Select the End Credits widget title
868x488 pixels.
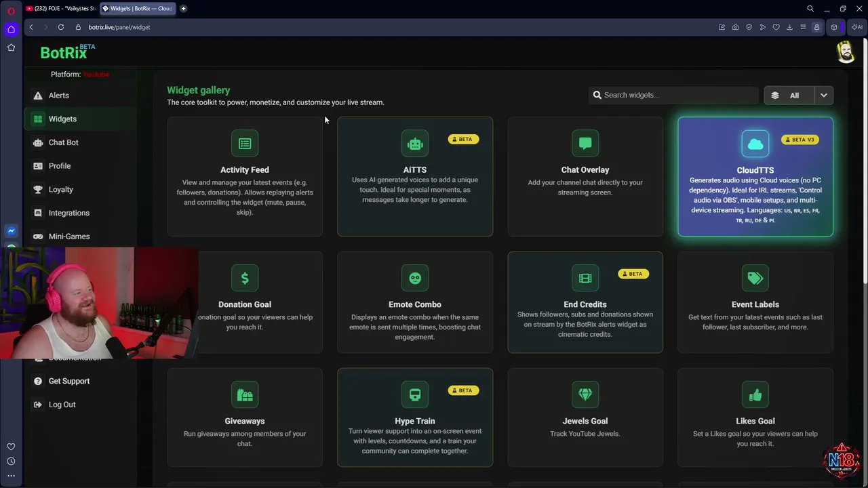point(585,305)
